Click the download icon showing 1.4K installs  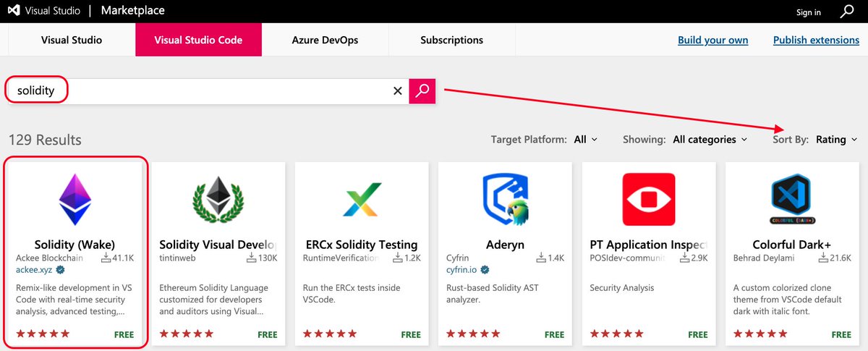coord(540,258)
